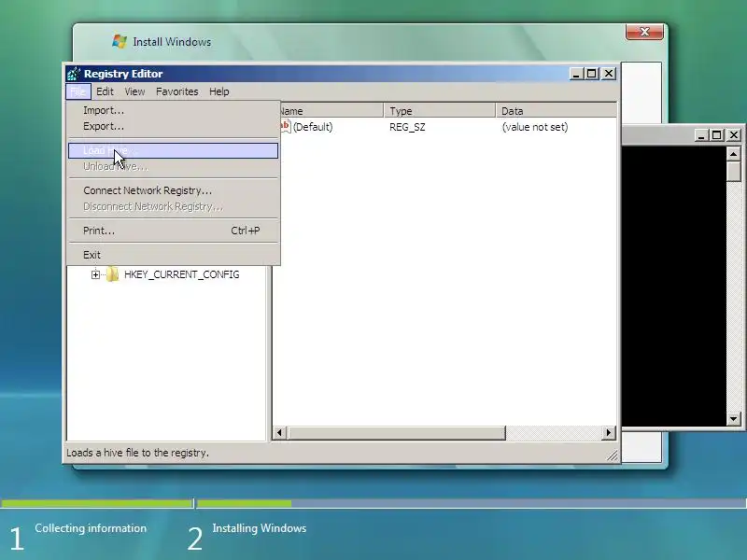Close the black command window
Screen dimensions: 747x560
734,135
